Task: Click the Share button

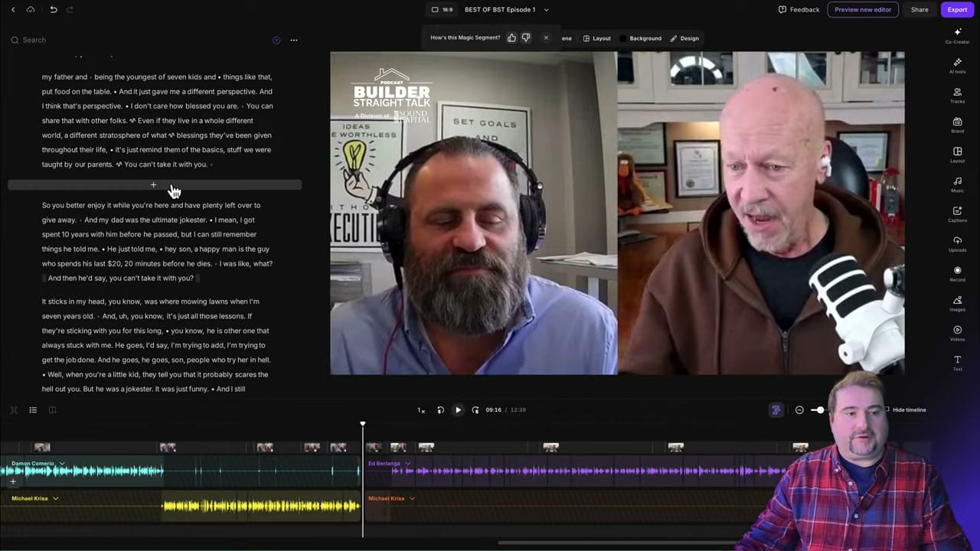Action: pos(920,9)
